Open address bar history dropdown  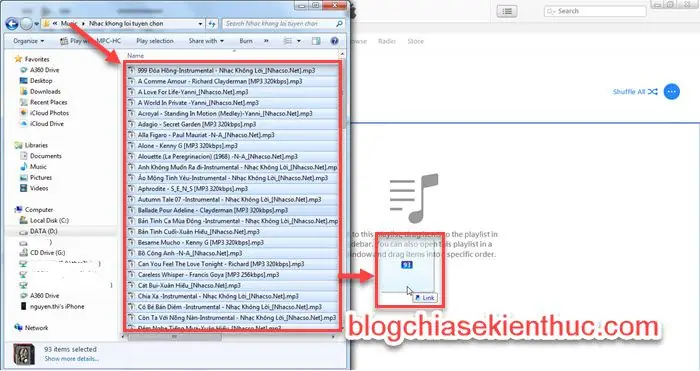pos(200,24)
